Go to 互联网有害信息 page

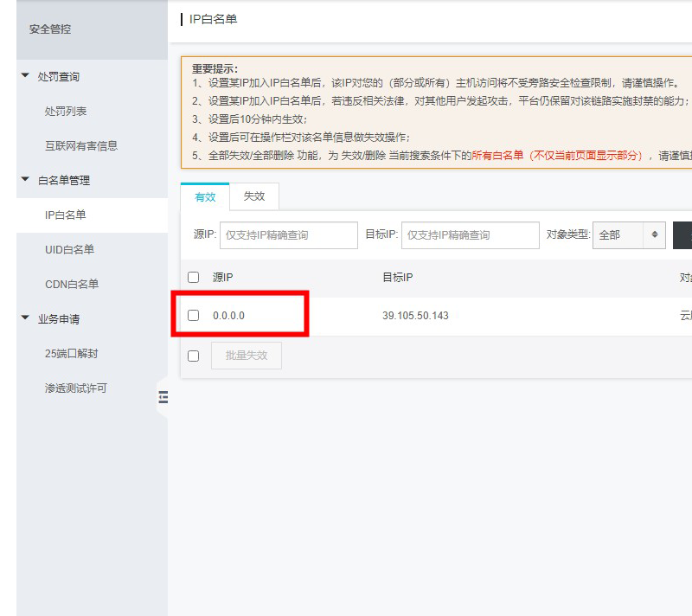(81, 146)
